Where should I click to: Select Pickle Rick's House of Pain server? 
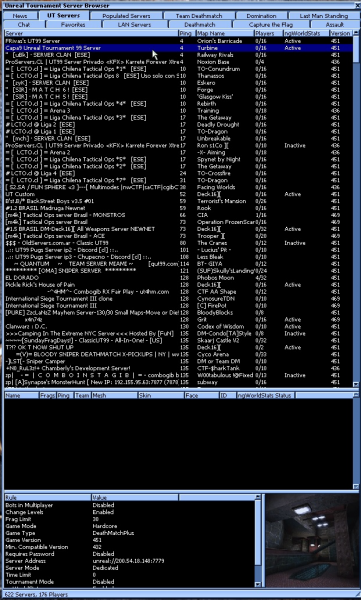point(178,285)
